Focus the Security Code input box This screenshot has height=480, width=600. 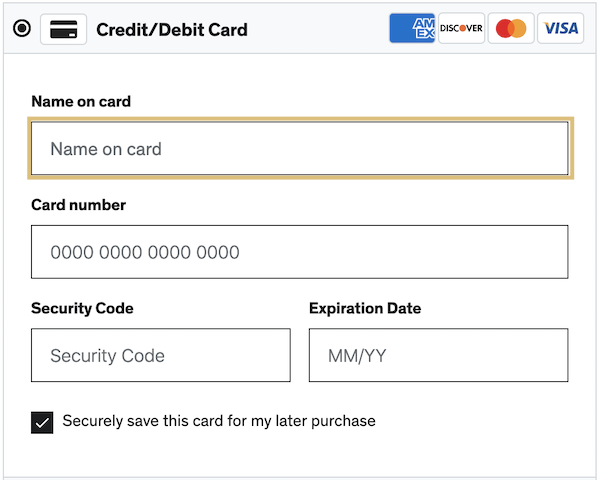coord(161,355)
